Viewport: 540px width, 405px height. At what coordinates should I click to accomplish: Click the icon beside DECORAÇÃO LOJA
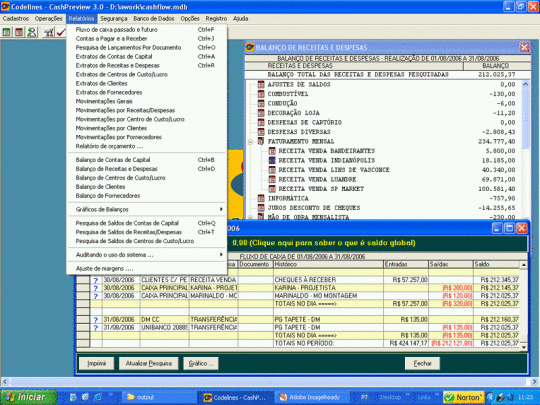pyautogui.click(x=261, y=113)
